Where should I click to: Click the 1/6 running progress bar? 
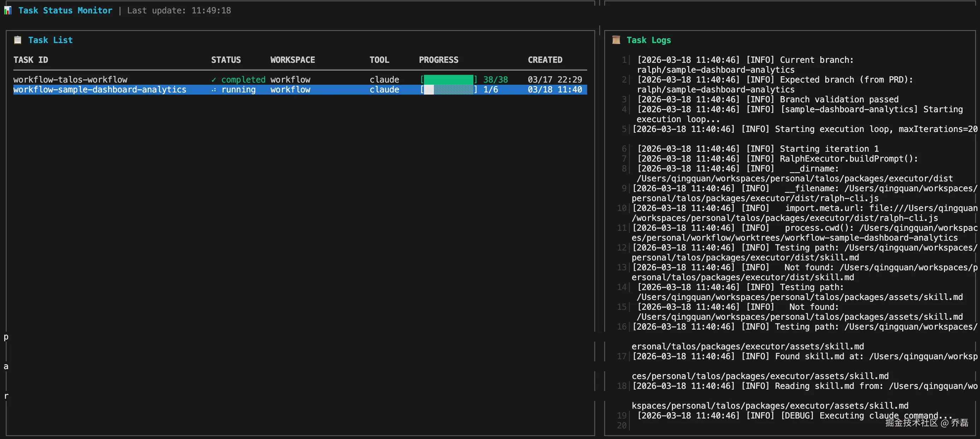[x=449, y=90]
